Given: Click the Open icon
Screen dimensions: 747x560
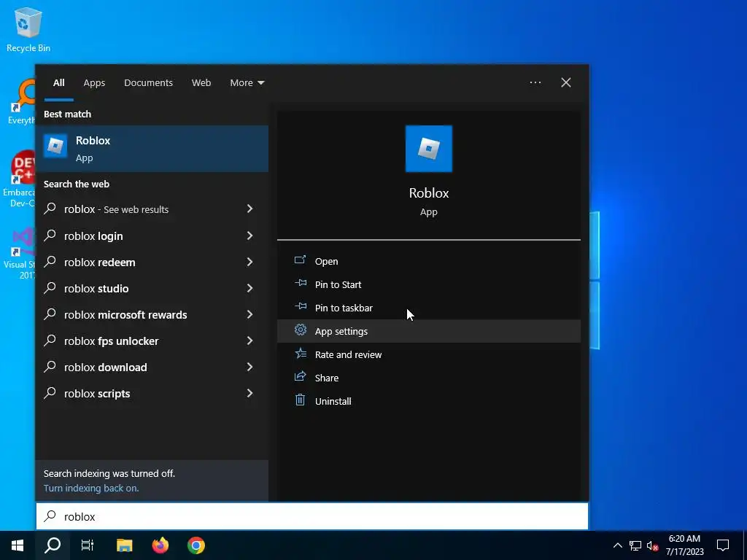Looking at the screenshot, I should pos(300,260).
